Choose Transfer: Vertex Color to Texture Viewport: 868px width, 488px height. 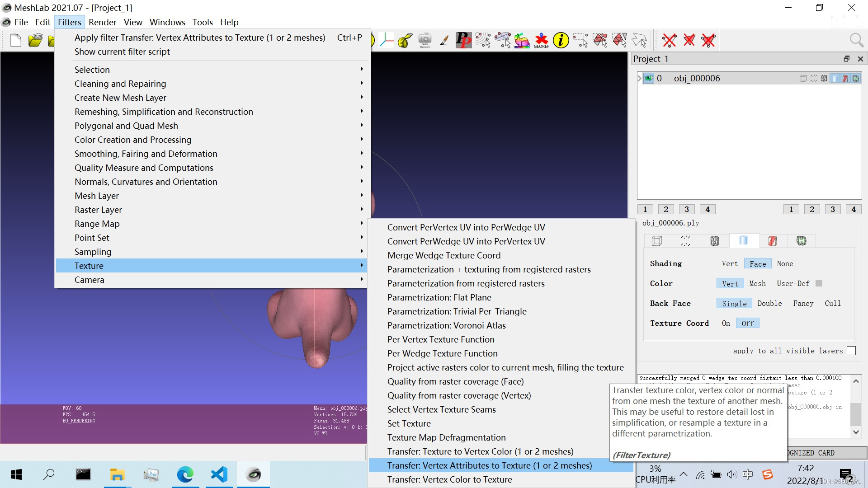(x=449, y=479)
